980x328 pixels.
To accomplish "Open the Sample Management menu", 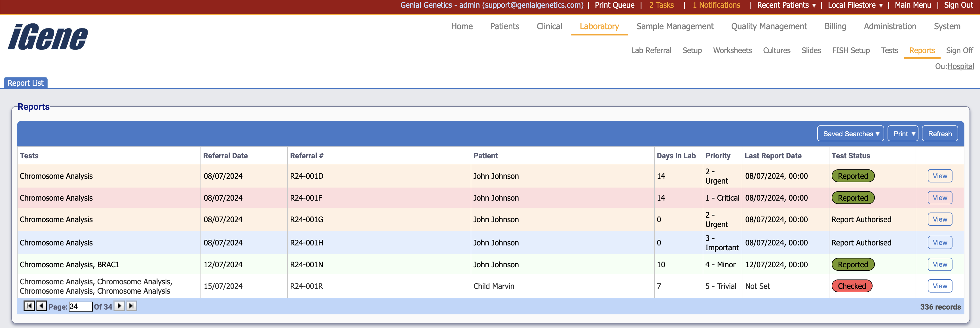I will [675, 27].
